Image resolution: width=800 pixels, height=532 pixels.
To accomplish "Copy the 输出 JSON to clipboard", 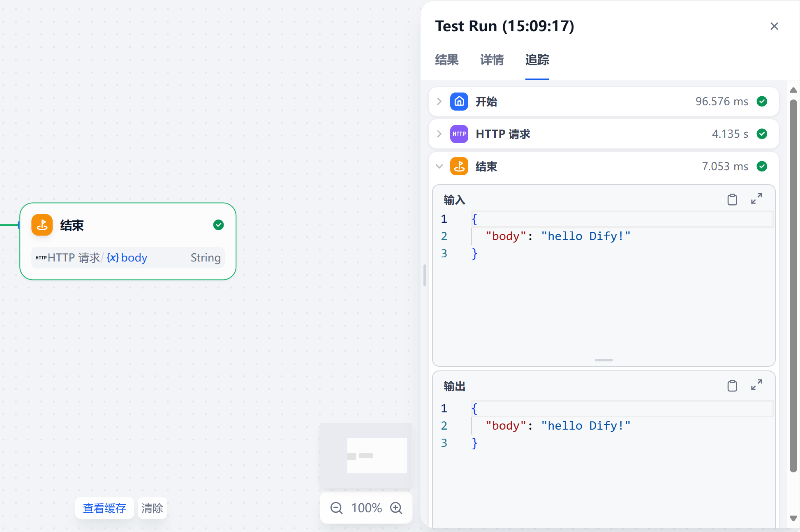I will pos(732,386).
